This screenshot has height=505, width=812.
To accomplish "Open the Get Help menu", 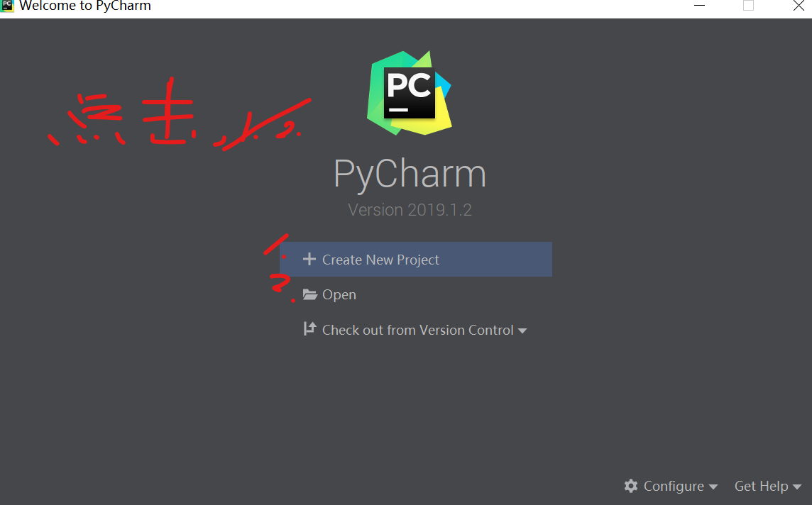I will pyautogui.click(x=761, y=487).
